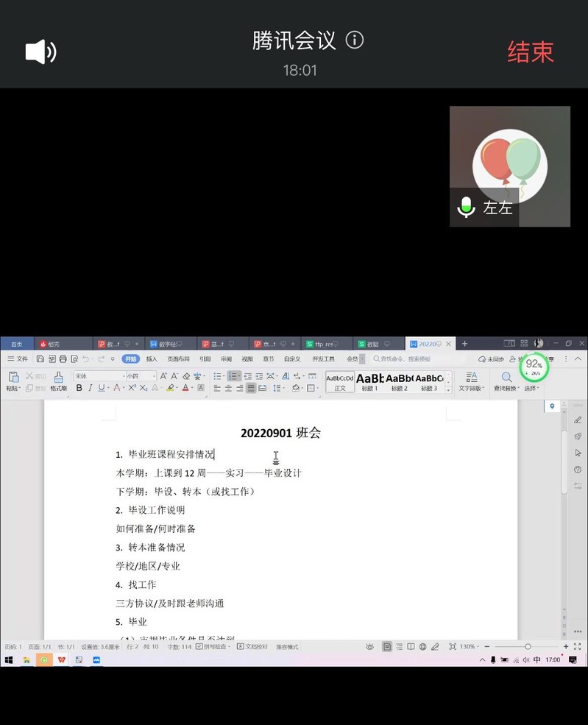
Task: Apply the 标题 2 style
Action: tap(400, 382)
